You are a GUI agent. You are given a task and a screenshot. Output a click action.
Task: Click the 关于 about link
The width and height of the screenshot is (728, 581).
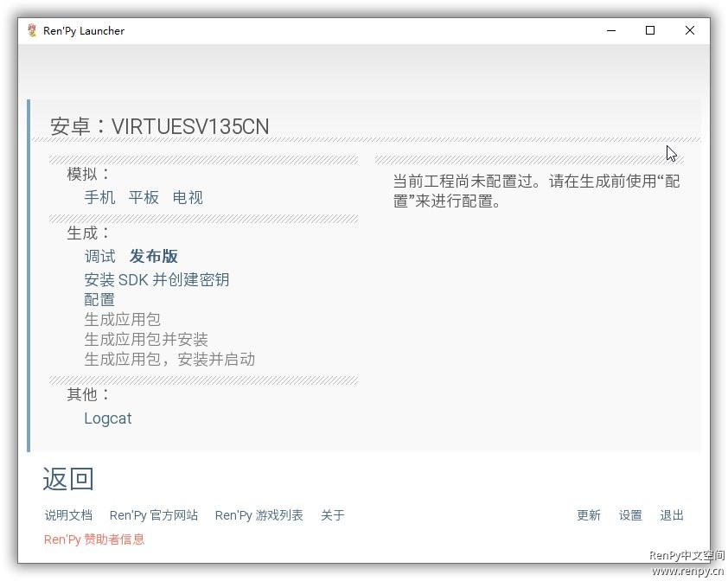point(333,515)
